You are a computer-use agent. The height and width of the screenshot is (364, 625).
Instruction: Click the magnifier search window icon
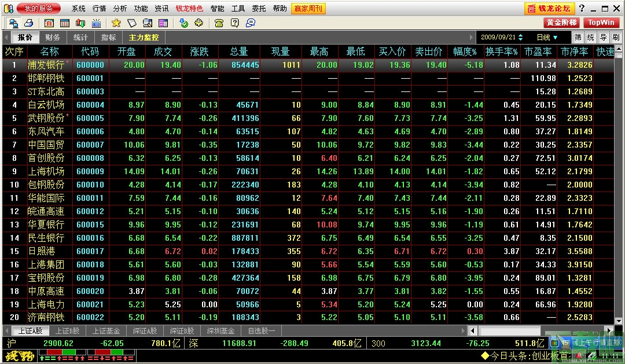coord(148,23)
